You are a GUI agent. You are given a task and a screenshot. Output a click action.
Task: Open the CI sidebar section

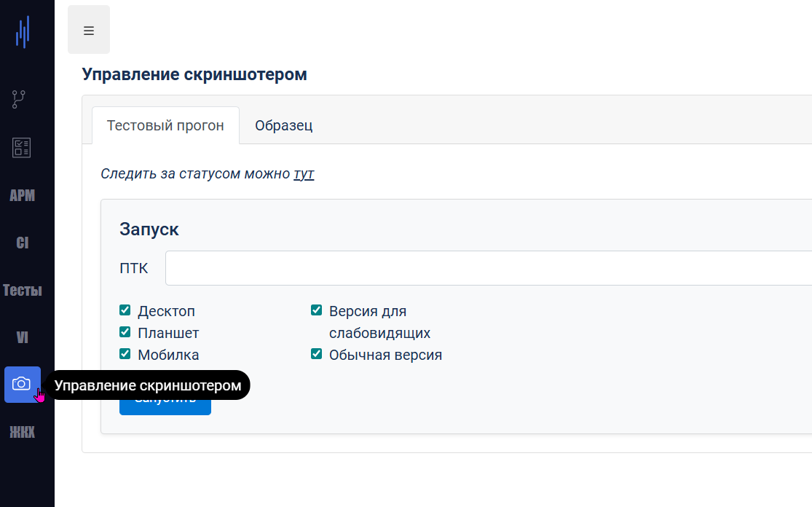coord(23,243)
